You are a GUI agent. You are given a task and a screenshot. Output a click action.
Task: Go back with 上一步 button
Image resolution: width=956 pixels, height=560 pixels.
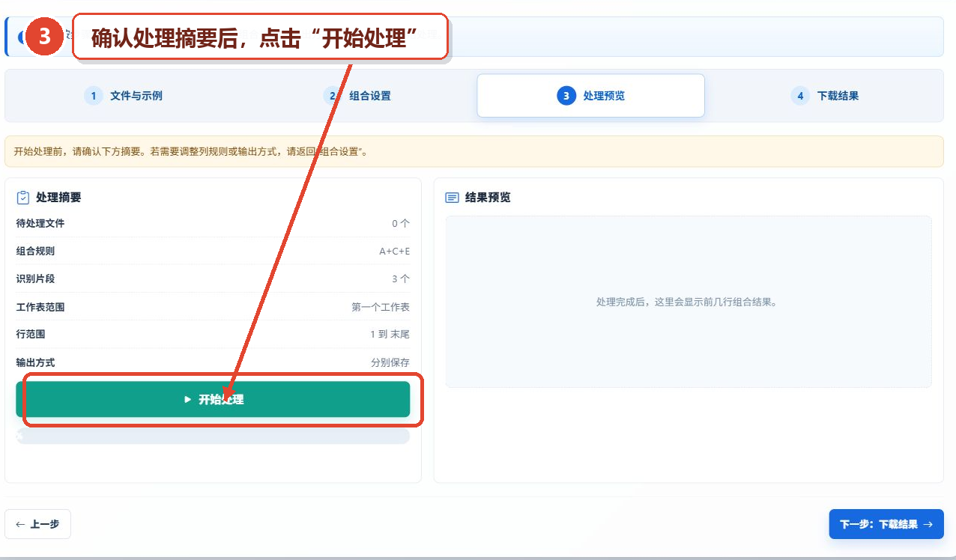coord(37,524)
